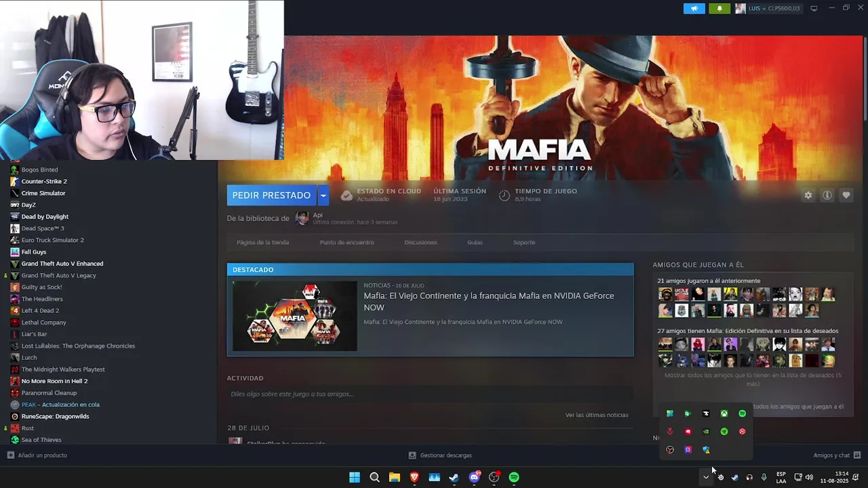Open news headline Mafia: El Viejo Continente
This screenshot has width=868, height=488.
[x=488, y=302]
